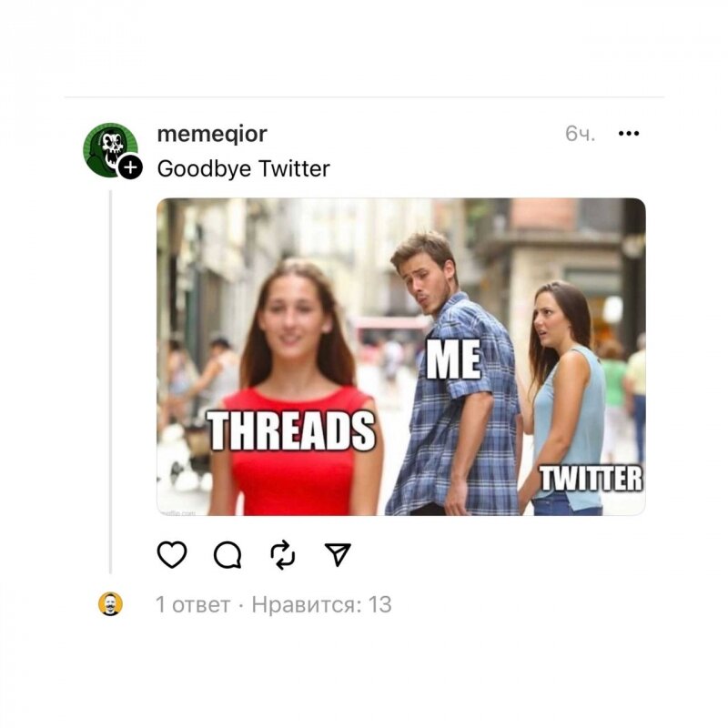Click the ME caption in the meme
728x728 pixels.
coord(453,359)
